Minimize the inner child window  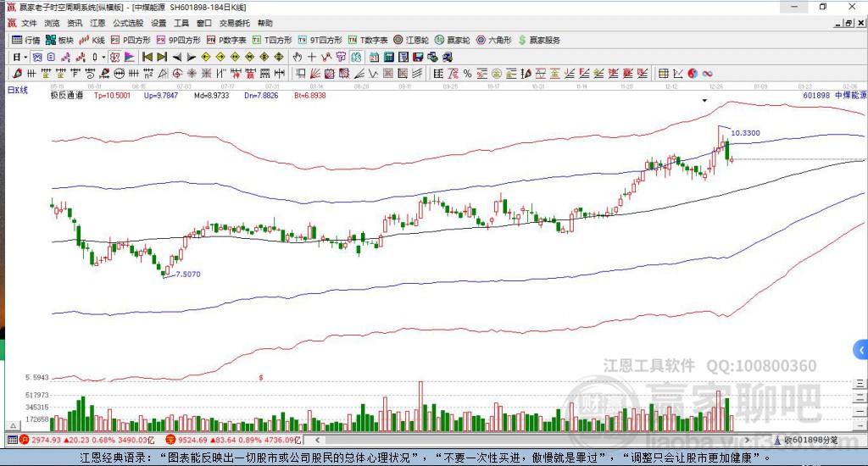[x=837, y=23]
